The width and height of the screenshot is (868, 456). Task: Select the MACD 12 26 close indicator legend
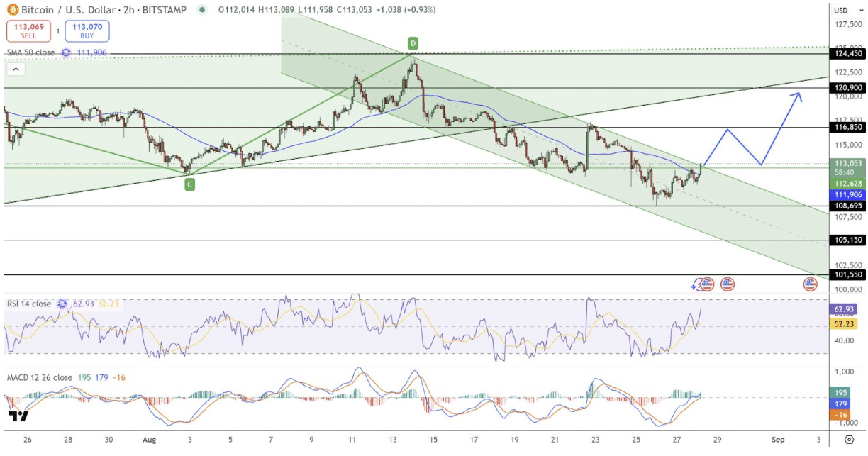(x=39, y=378)
